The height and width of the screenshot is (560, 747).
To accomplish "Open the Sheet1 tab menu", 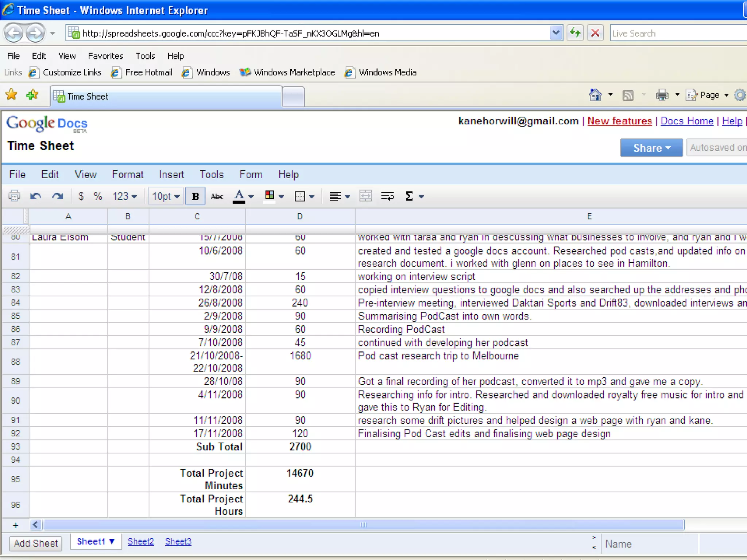I will pos(112,541).
